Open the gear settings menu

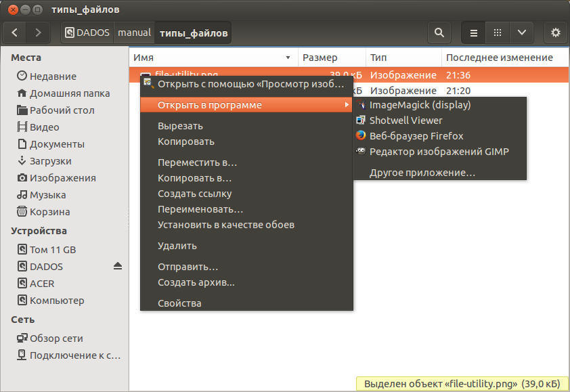(556, 32)
